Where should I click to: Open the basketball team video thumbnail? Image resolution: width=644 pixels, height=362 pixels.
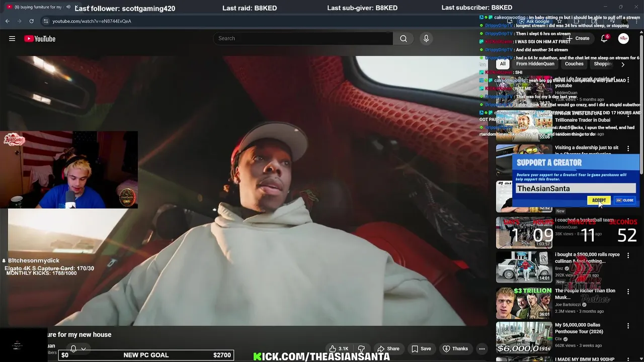(x=524, y=232)
